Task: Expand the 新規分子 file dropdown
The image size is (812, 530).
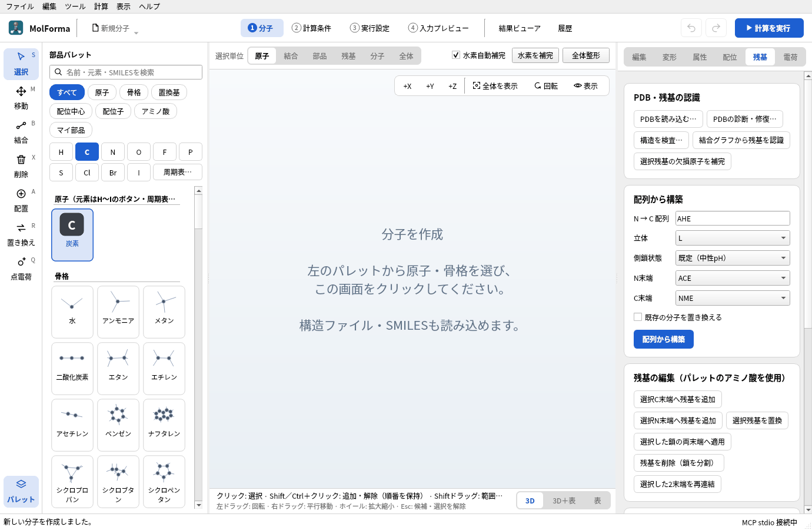Action: coord(115,28)
